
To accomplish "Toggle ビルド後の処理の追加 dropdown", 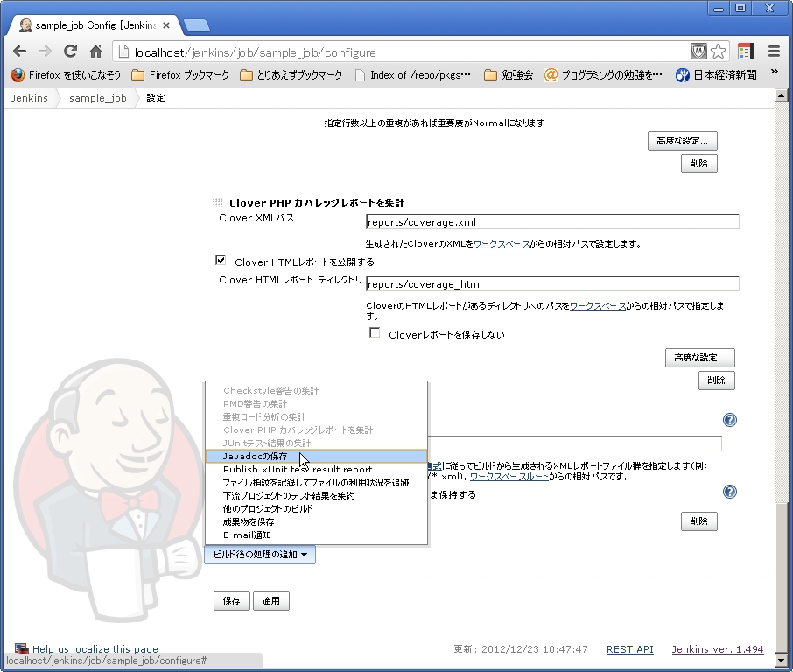I will coord(260,555).
